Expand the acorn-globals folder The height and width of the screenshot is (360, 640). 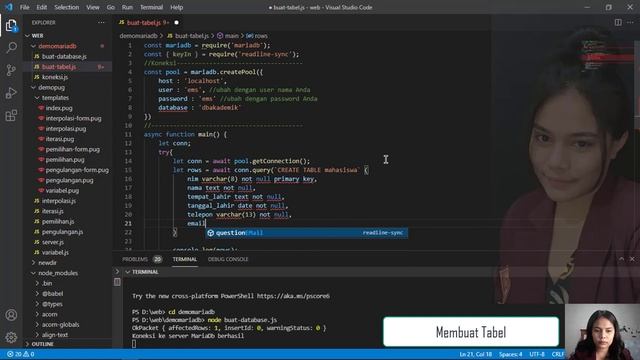(x=60, y=324)
